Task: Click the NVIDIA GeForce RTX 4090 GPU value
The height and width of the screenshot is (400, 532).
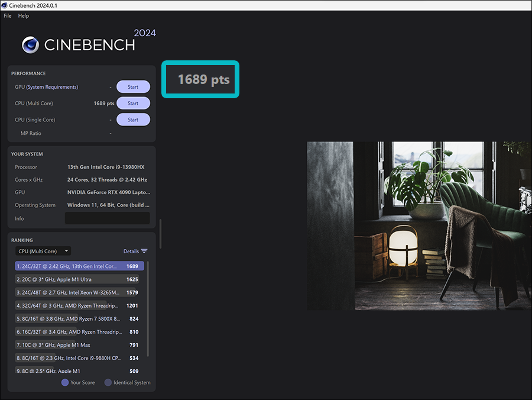Action: tap(109, 192)
